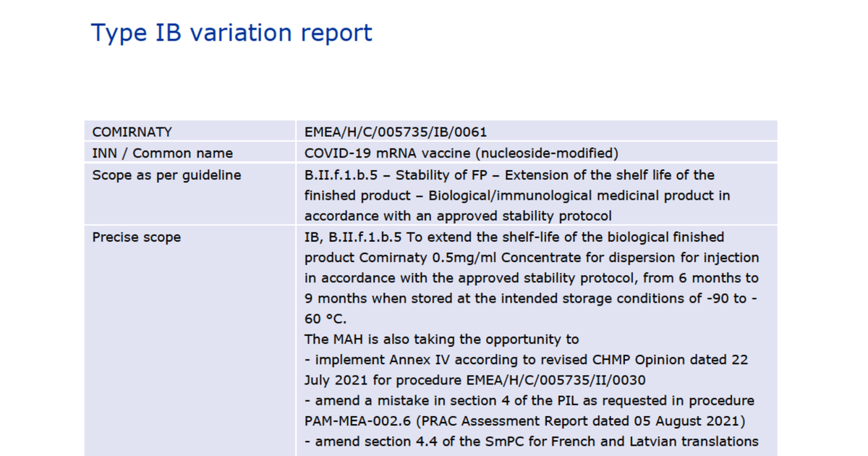
Task: Click the 'Scope as per guideline' label
Action: coord(166,175)
